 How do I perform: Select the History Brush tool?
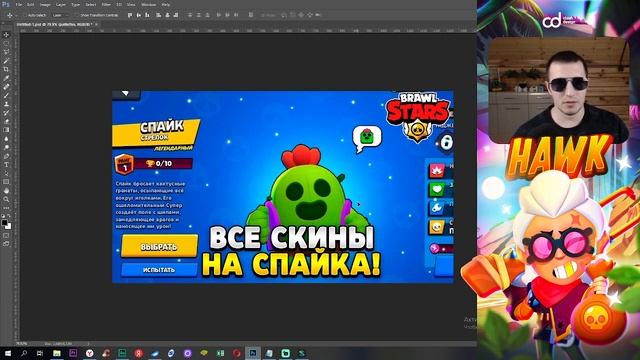coord(7,113)
